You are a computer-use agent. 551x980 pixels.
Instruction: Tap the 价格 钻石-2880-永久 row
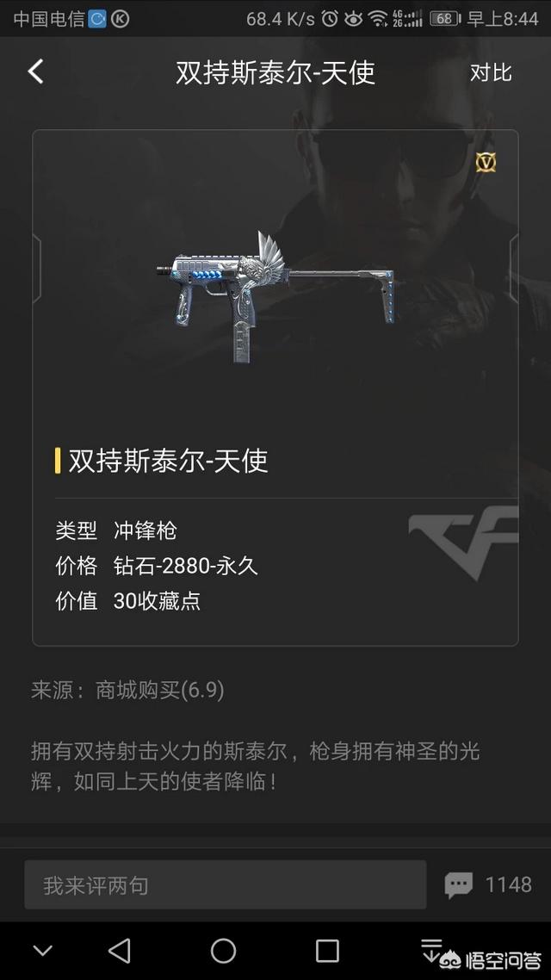(157, 566)
